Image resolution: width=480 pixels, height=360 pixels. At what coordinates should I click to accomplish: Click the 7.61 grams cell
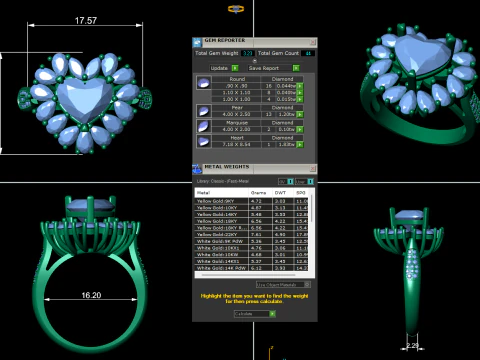click(x=261, y=234)
